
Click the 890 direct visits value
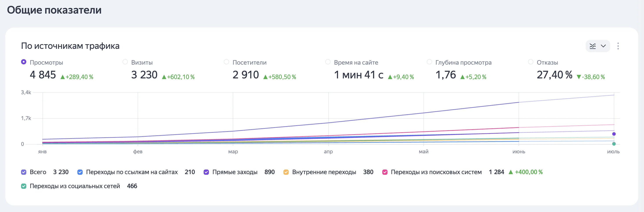pos(269,172)
